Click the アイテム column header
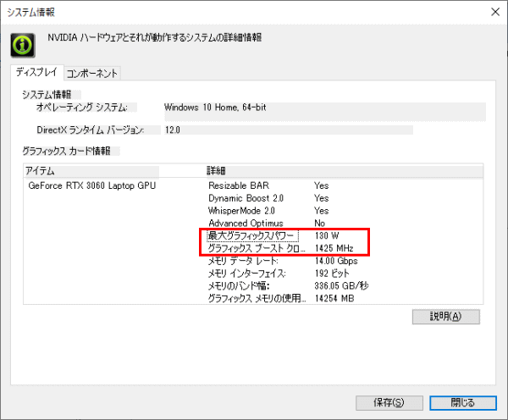This screenshot has height=420, width=508. 92,171
